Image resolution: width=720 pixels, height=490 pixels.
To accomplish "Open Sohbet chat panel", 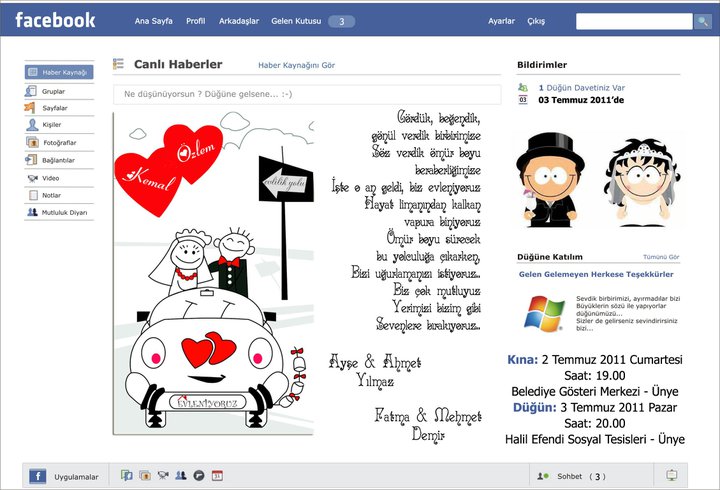I will tap(572, 477).
